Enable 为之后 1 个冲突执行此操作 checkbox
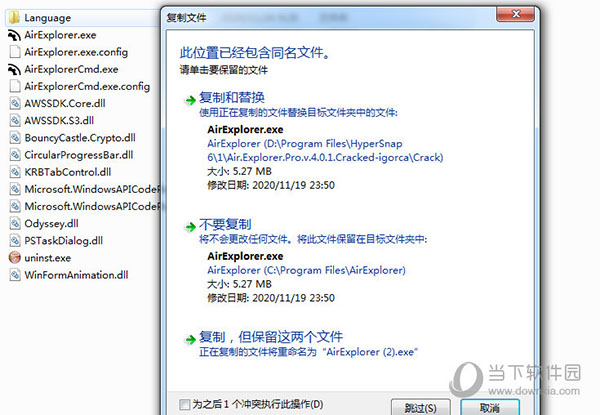Screen dimensions: 600x415 tap(184, 404)
